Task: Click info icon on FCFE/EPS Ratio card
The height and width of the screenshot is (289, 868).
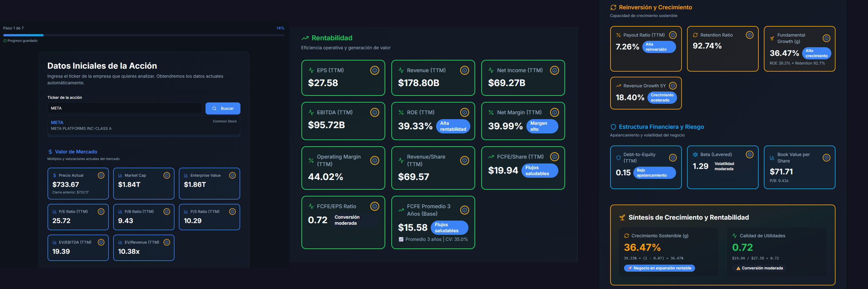Action: coord(375,207)
